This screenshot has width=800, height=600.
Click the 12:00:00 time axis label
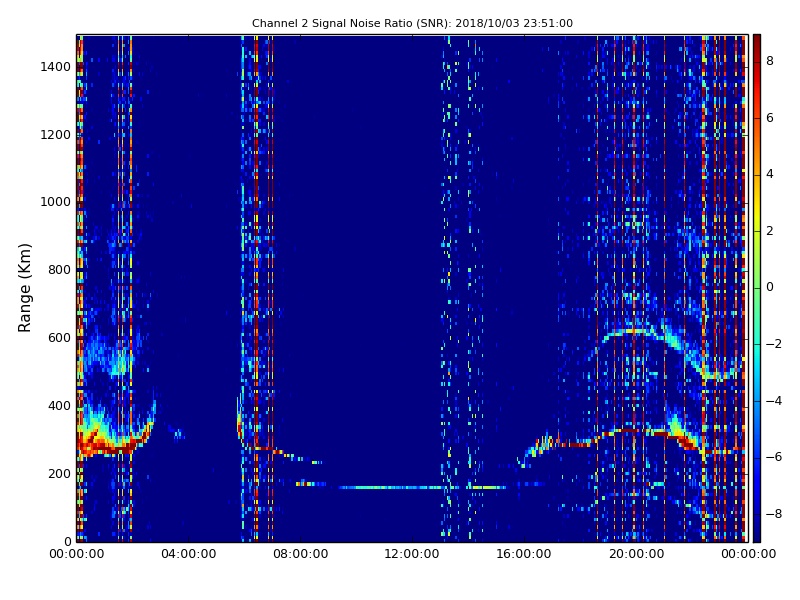[x=412, y=554]
